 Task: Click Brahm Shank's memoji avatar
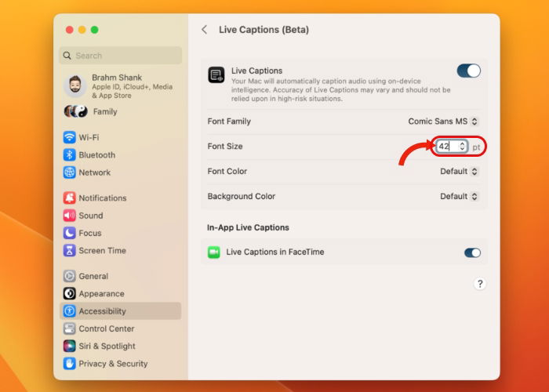point(75,85)
